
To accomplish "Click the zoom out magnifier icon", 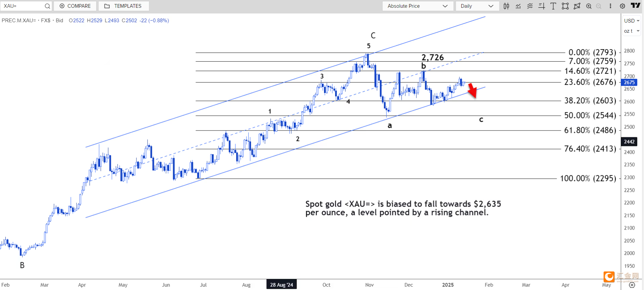I will pos(599,6).
